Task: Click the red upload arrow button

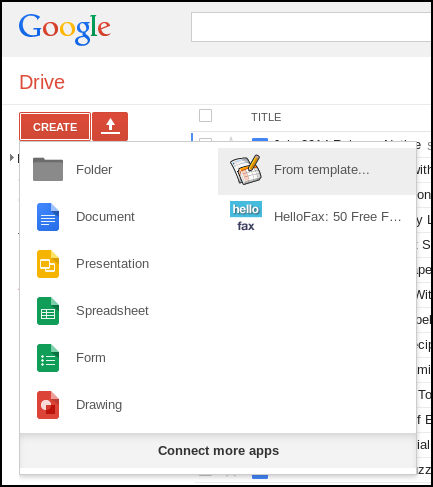Action: coord(110,127)
